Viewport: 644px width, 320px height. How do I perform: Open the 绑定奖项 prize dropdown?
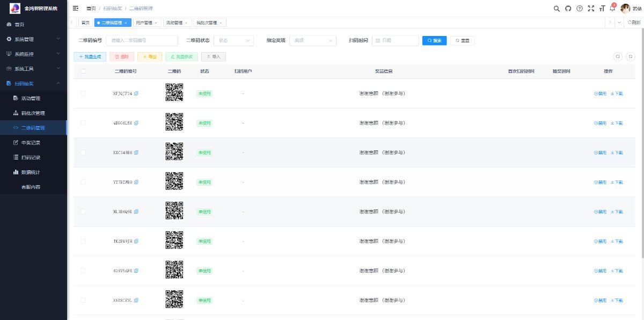pos(312,40)
